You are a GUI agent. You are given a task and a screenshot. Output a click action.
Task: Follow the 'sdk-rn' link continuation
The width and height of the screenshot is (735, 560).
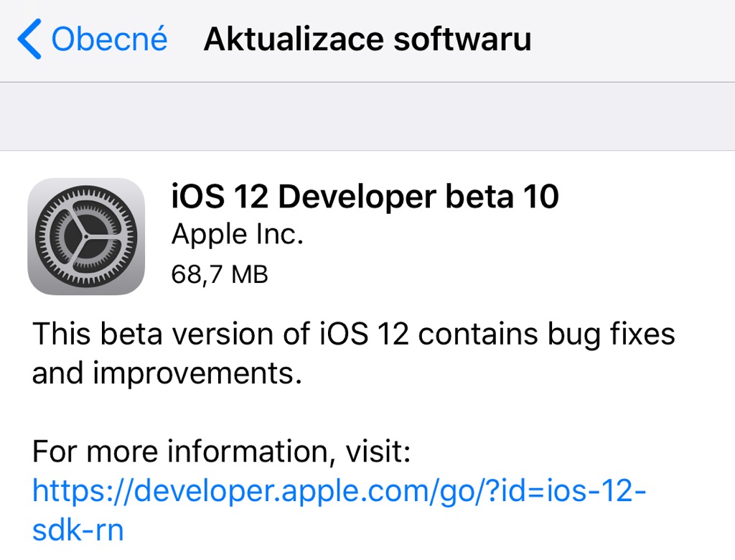(78, 531)
